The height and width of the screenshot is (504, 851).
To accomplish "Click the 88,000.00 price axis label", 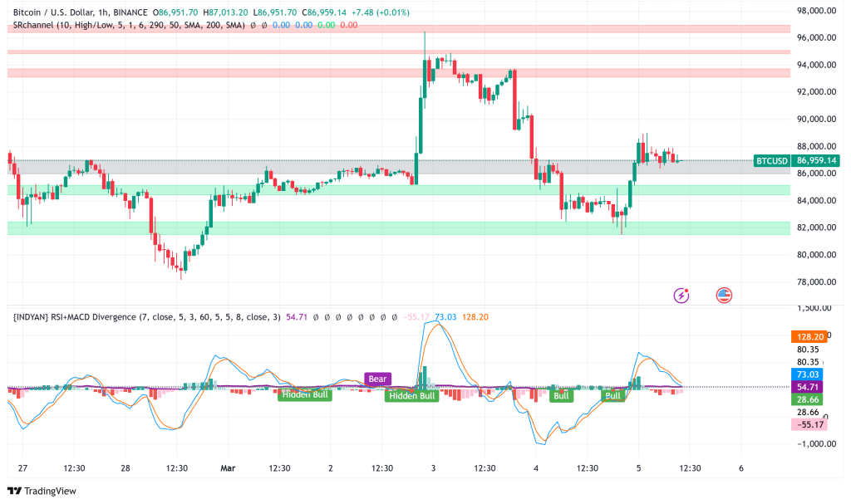I will coord(816,146).
